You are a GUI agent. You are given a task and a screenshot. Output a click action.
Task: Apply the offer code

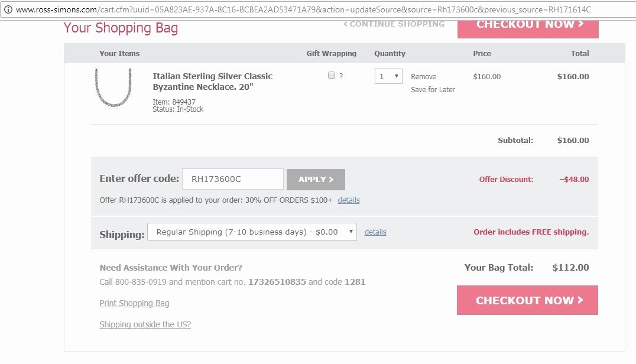pyautogui.click(x=316, y=180)
